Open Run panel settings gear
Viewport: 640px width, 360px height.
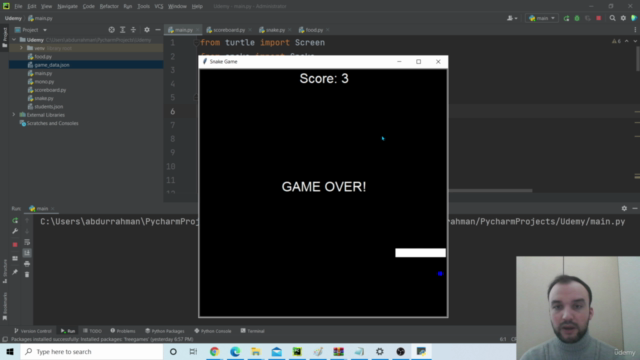click(x=624, y=208)
